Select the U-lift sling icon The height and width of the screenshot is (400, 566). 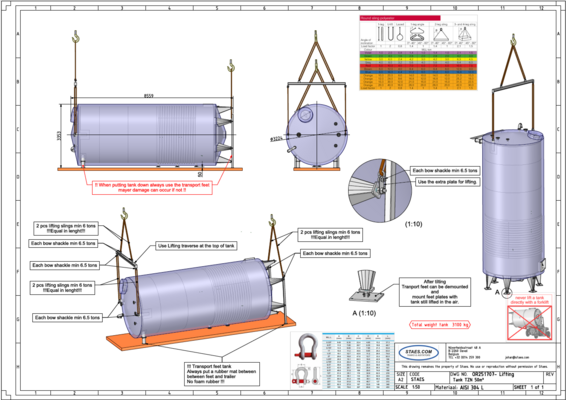[x=390, y=34]
